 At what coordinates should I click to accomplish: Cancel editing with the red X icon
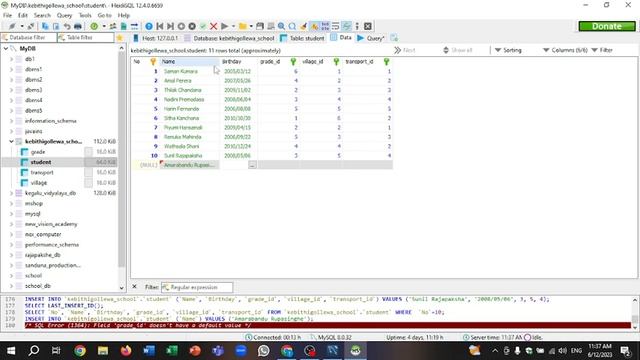coord(213,26)
